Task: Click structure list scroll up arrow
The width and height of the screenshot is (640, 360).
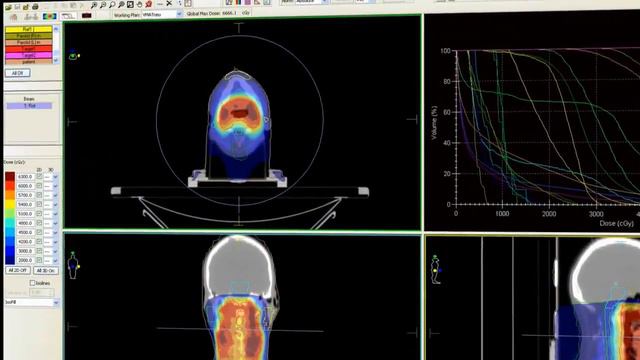Action: [x=56, y=29]
